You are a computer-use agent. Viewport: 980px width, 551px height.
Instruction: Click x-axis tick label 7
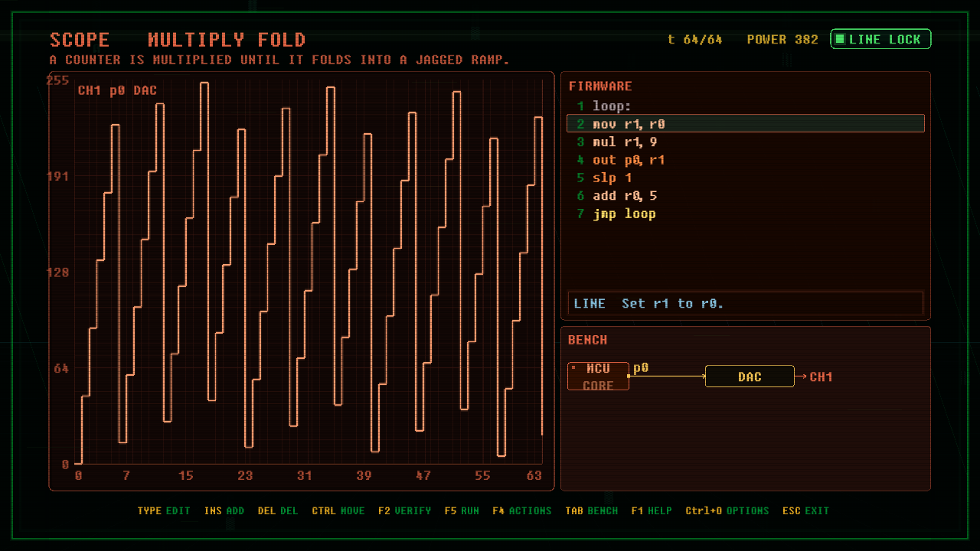pos(126,475)
